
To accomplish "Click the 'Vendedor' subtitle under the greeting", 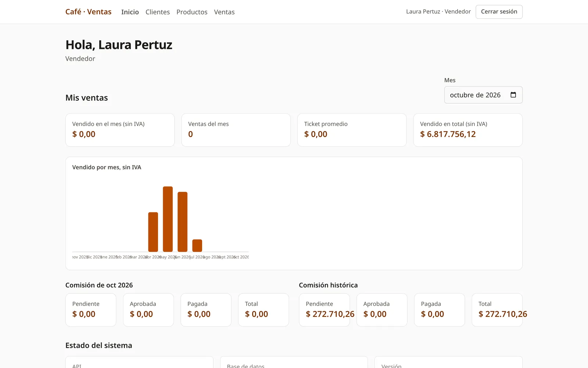I will [x=80, y=59].
